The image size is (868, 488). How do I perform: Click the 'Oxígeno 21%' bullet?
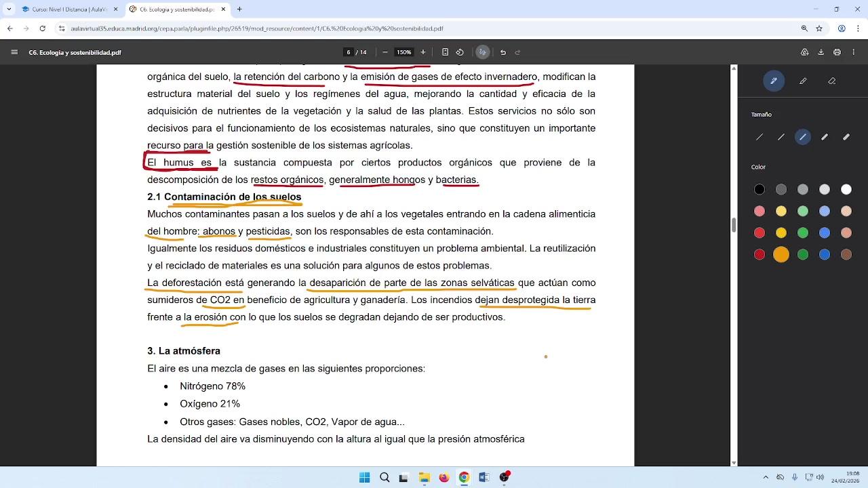(x=210, y=404)
